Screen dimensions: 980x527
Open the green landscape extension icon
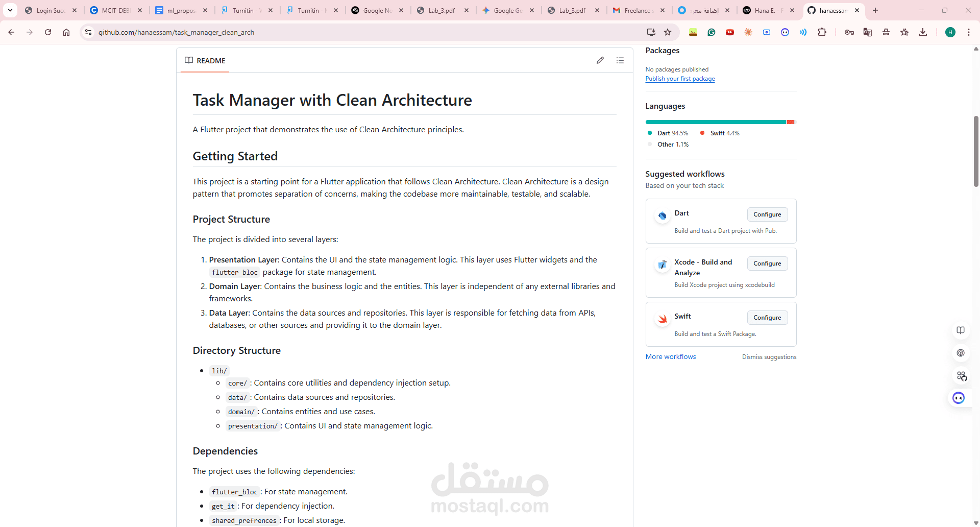tap(693, 32)
